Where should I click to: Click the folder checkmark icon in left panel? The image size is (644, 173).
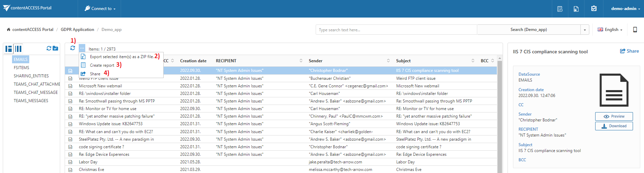55,48
